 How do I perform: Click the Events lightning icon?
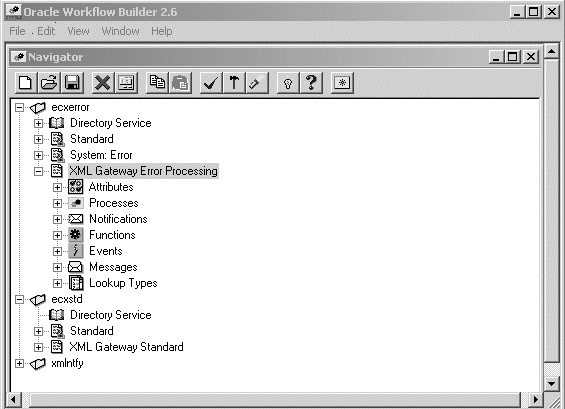[x=76, y=251]
